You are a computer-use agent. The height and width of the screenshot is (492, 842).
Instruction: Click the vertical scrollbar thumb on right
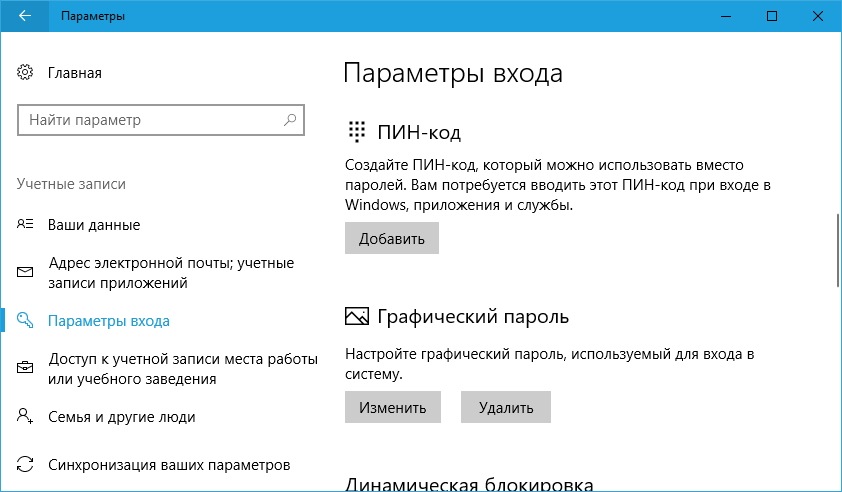838,250
